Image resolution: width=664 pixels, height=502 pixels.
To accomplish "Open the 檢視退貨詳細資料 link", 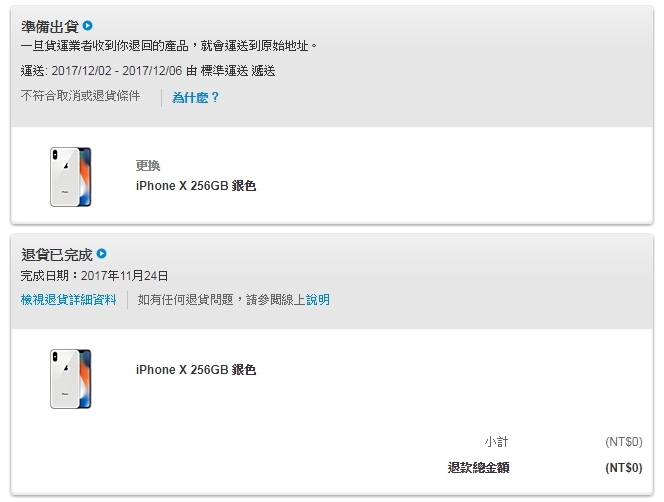I will [68, 299].
